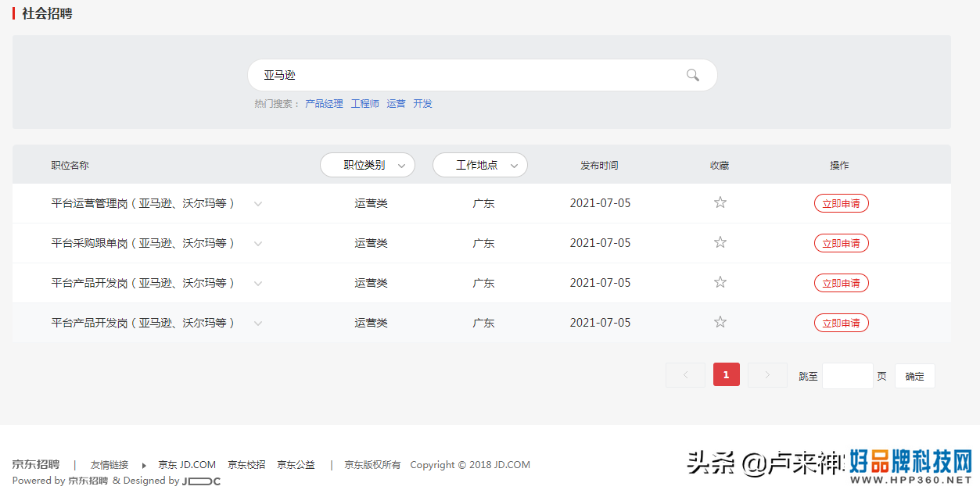This screenshot has width=980, height=490.
Task: Apply now for 平台运营管理岗
Action: [x=842, y=203]
